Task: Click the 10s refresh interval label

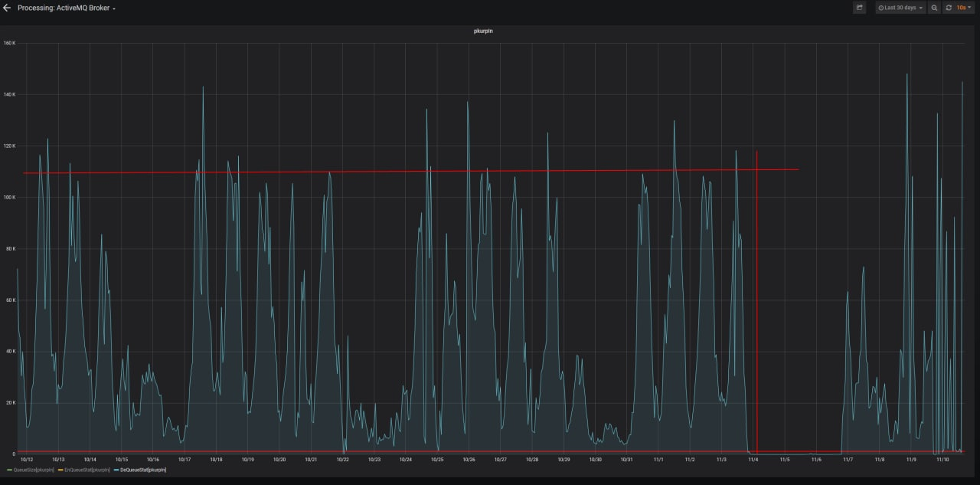Action: pyautogui.click(x=963, y=7)
